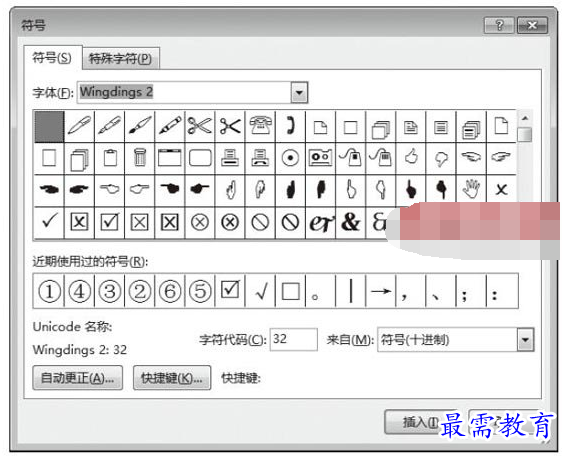Pick the selected blank space symbol
562x457 pixels.
coord(49,126)
